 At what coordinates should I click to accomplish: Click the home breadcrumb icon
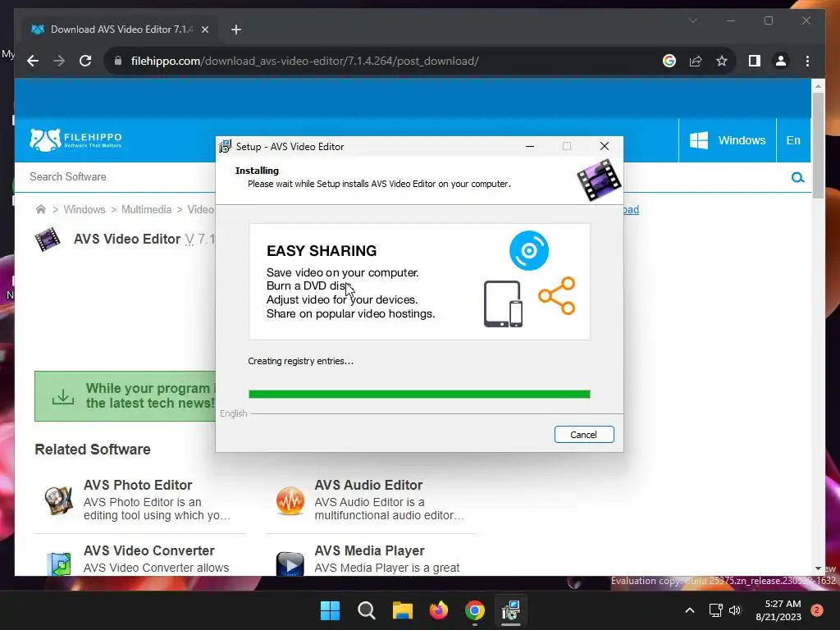(x=41, y=209)
